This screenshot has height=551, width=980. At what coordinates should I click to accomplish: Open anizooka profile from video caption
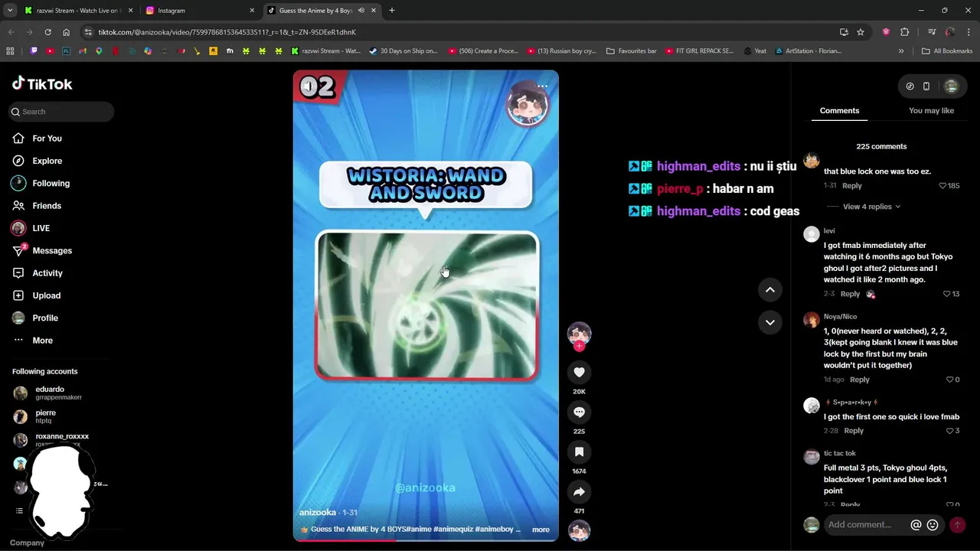coord(317,512)
